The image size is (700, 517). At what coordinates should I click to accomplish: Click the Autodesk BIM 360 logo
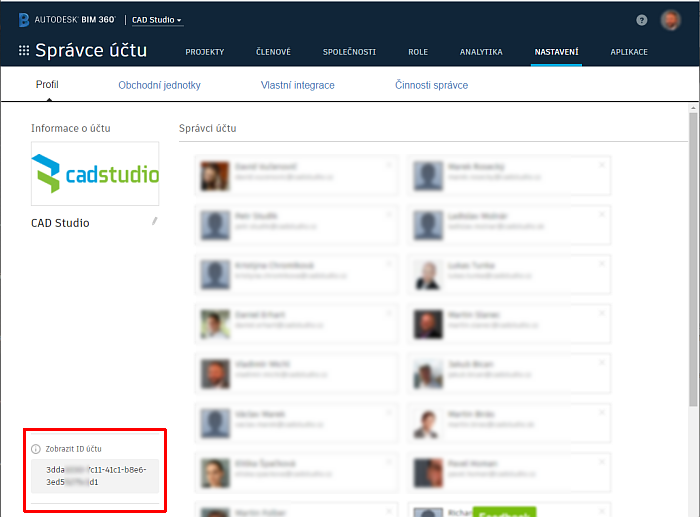click(67, 20)
